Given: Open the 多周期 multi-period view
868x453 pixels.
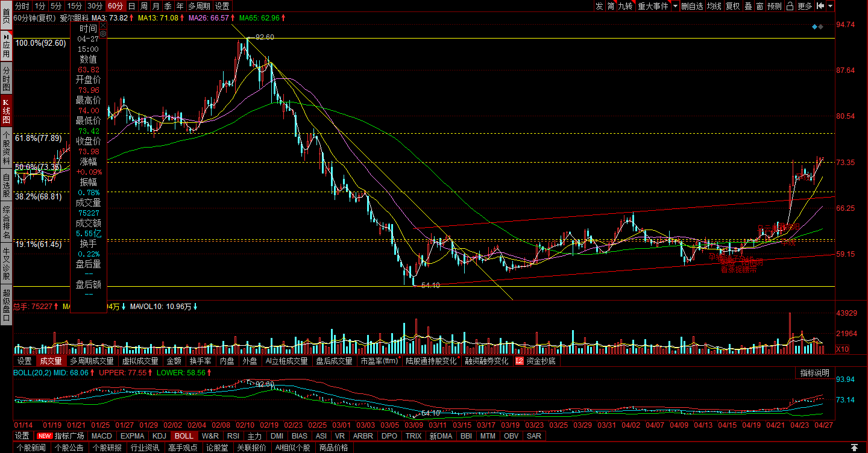Looking at the screenshot, I should pyautogui.click(x=199, y=6).
